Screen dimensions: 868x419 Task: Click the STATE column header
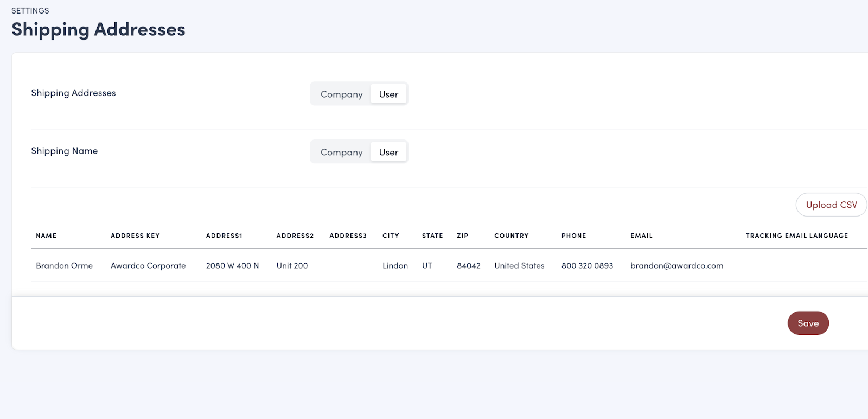tap(432, 236)
